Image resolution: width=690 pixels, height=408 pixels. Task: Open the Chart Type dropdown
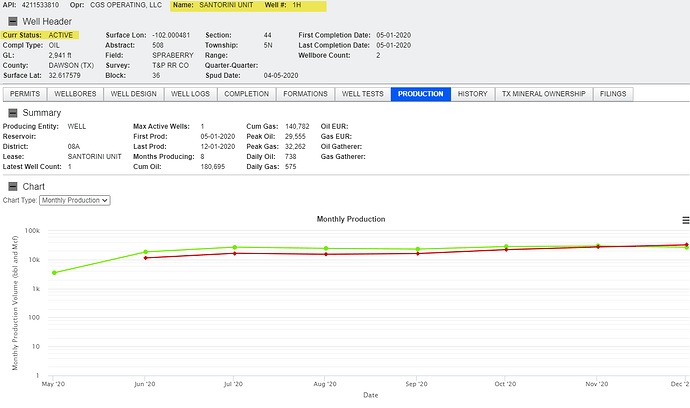pos(75,200)
